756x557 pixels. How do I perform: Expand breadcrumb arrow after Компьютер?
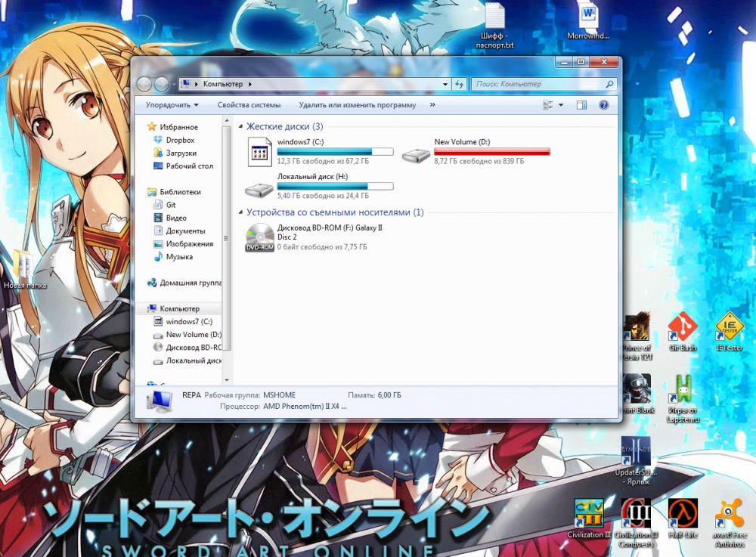pyautogui.click(x=249, y=84)
